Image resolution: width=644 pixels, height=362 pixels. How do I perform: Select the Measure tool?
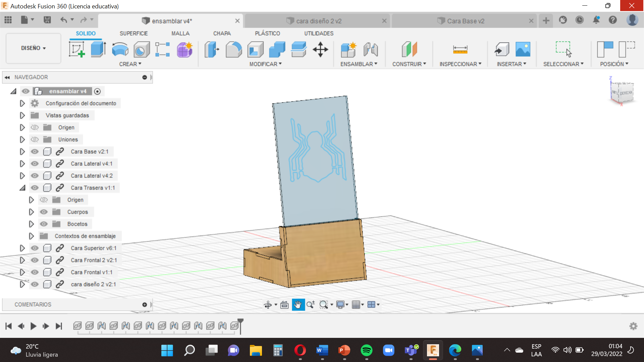[x=460, y=50]
